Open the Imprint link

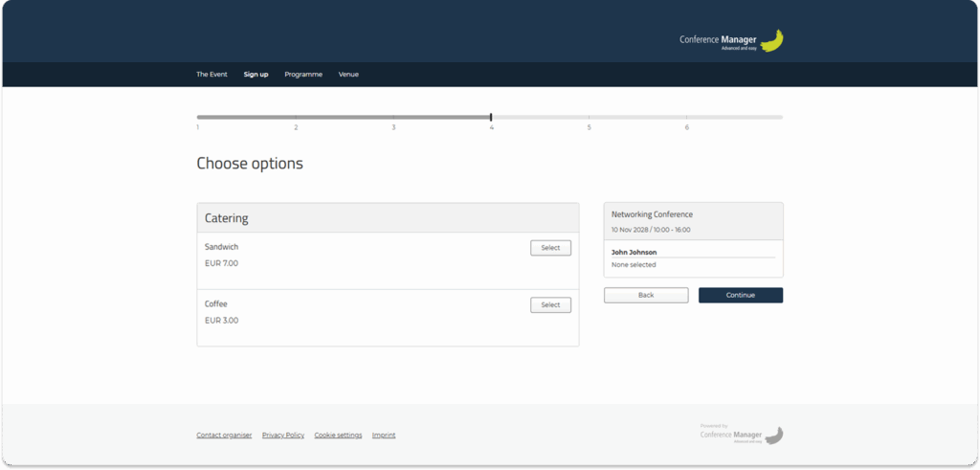(383, 436)
